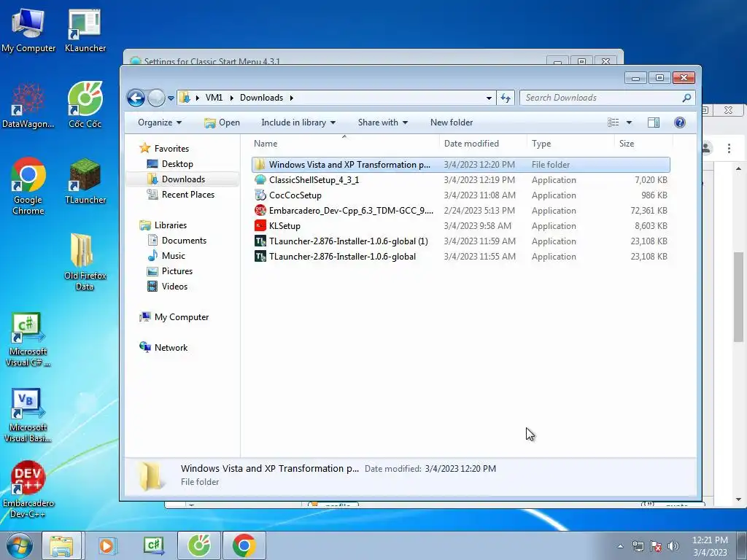Screen dimensions: 747x560
Task: Open the DataWagon desktop shortcut
Action: (x=28, y=106)
